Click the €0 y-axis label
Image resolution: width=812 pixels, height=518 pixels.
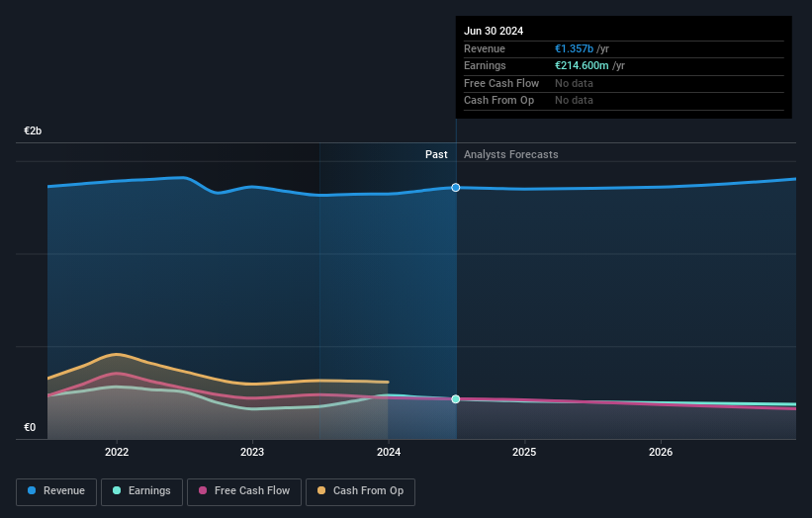(30, 427)
